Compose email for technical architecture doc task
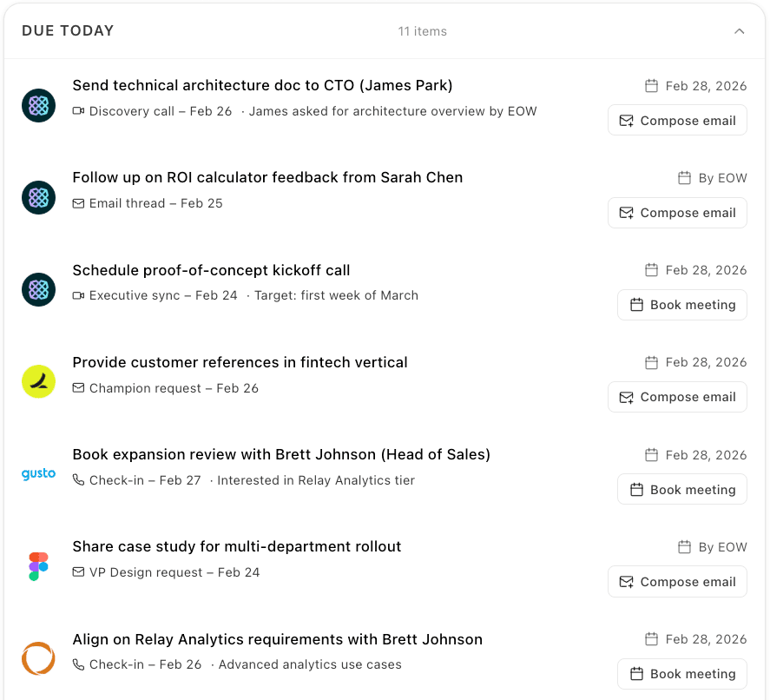Viewport: 770px width, 700px height. [x=677, y=121]
